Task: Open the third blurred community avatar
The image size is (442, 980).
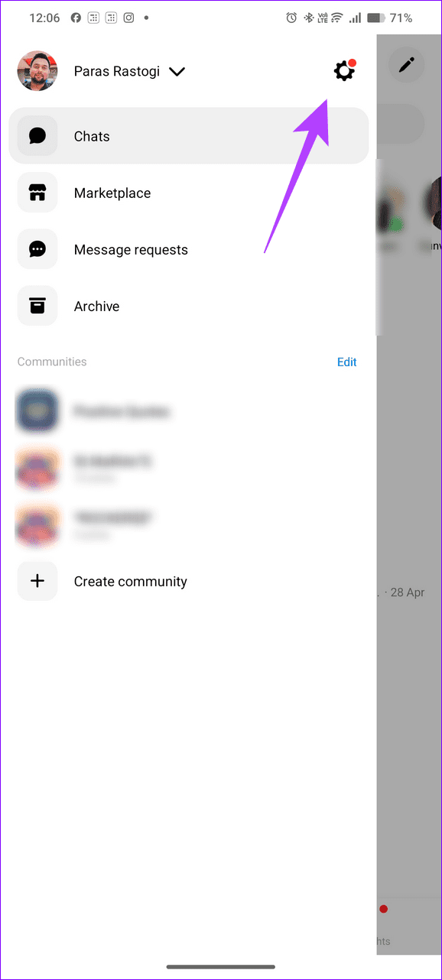Action: click(37, 524)
